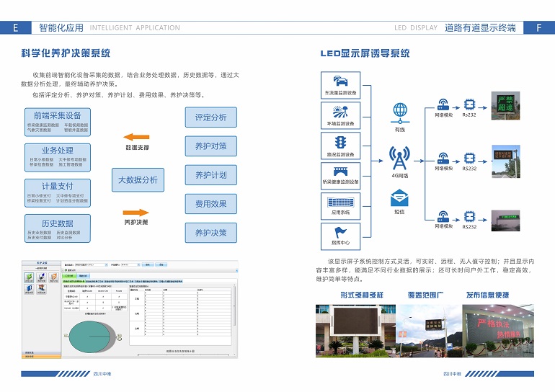Click the 费用效果 box
This screenshot has height=392, width=555.
(211, 204)
